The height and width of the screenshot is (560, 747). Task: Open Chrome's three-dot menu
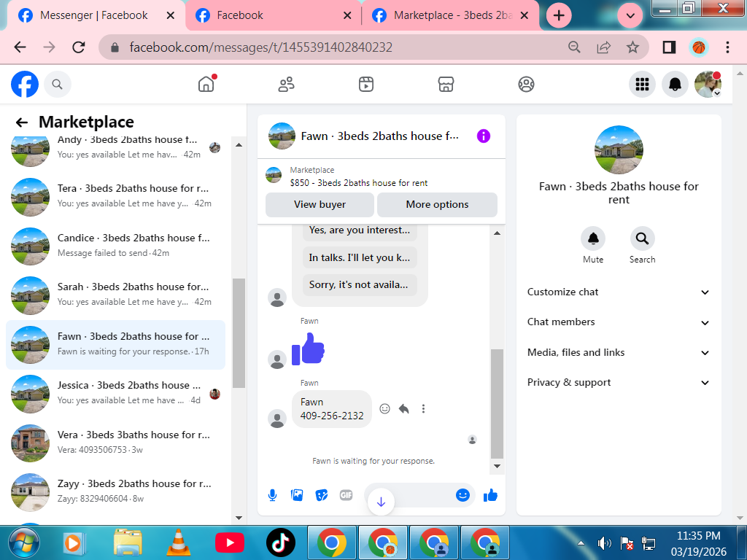click(x=727, y=47)
